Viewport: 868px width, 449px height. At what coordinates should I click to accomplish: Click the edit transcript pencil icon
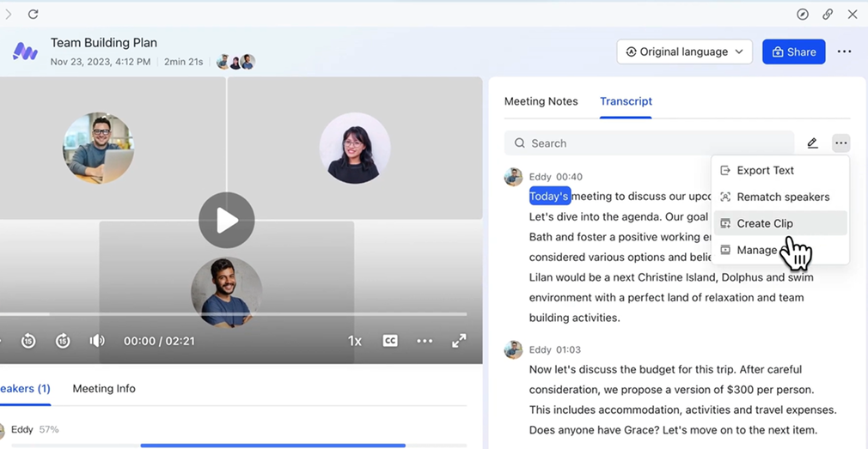[x=812, y=143]
